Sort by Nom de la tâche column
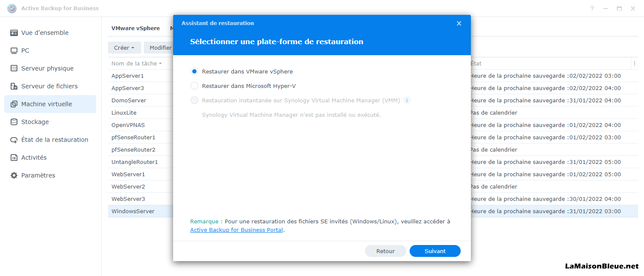 point(137,64)
